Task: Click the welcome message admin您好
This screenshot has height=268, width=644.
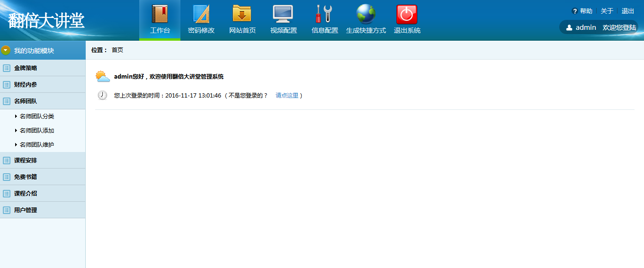Action: tap(169, 77)
